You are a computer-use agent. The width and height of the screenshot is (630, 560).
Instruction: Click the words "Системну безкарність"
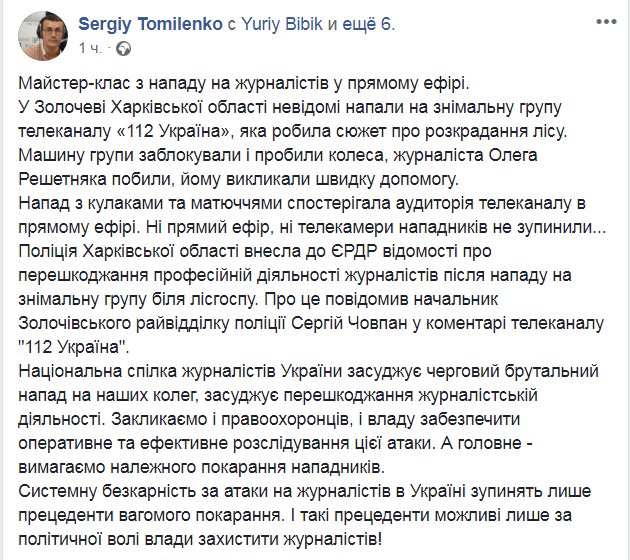click(x=106, y=492)
